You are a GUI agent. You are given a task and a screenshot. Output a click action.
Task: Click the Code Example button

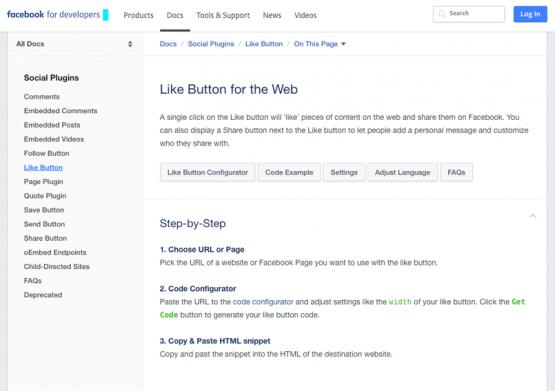tap(289, 172)
